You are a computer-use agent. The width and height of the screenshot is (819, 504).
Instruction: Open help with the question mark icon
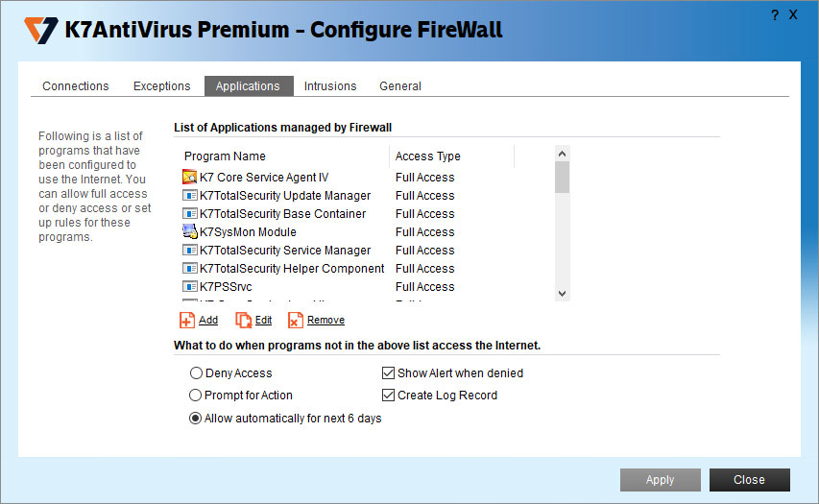coord(775,15)
